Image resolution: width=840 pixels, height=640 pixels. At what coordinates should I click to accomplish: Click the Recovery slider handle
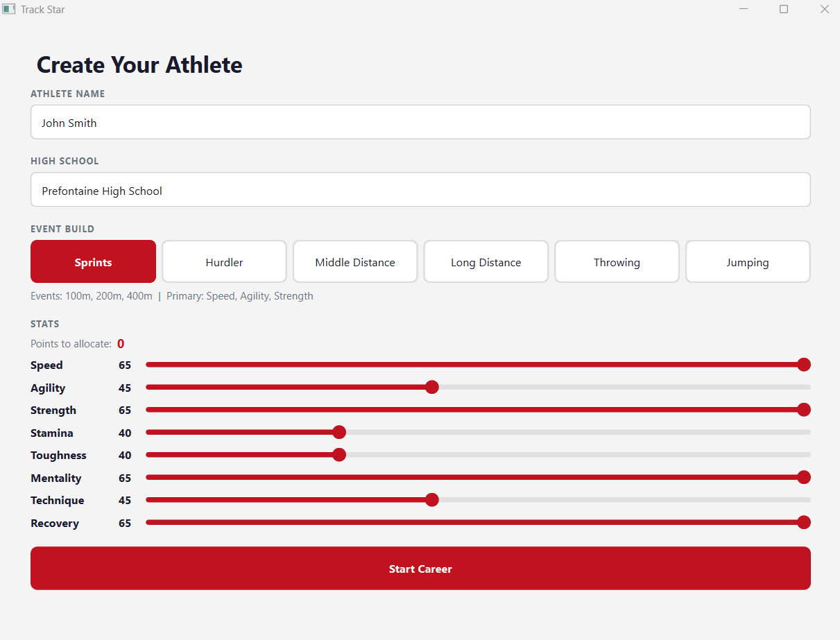tap(803, 522)
